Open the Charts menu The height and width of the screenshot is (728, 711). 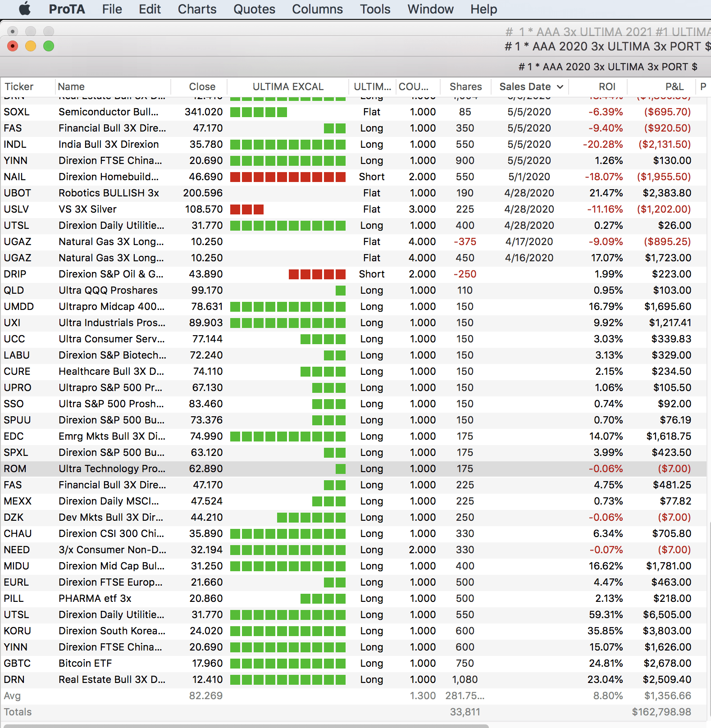[197, 9]
